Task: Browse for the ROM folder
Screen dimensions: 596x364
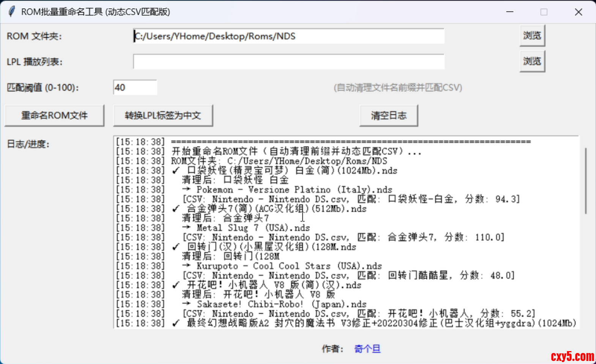Action: (x=532, y=36)
